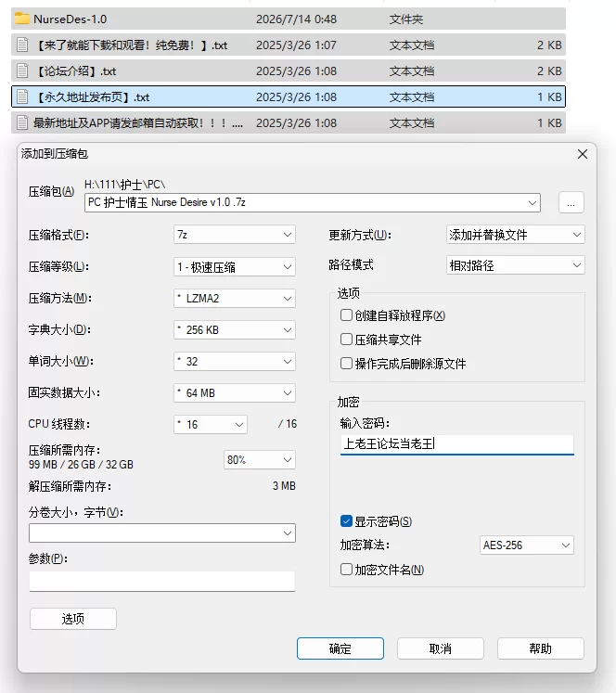Open the 80% memory usage dropdown
616x693 pixels.
(x=260, y=460)
